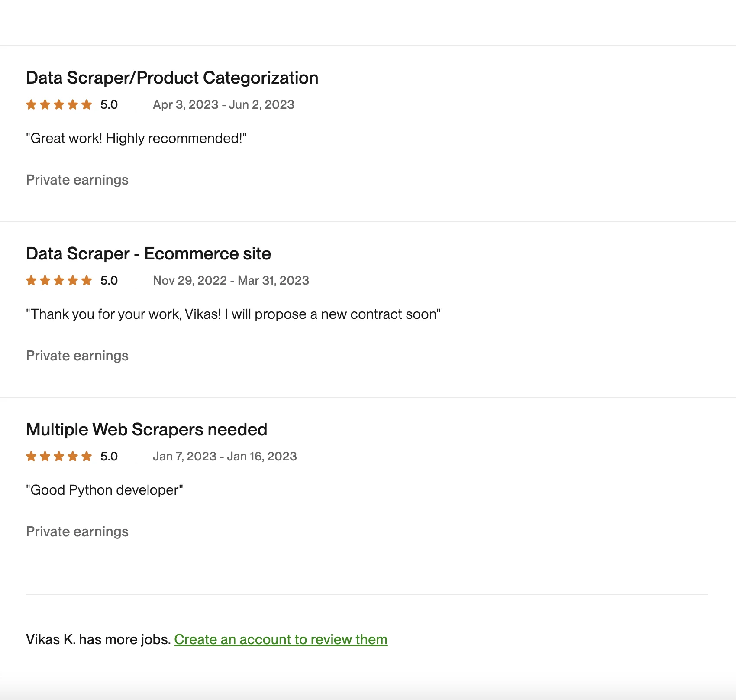Open the Data Scraper - Ecommerce site job title
This screenshot has height=700, width=736.
[148, 254]
